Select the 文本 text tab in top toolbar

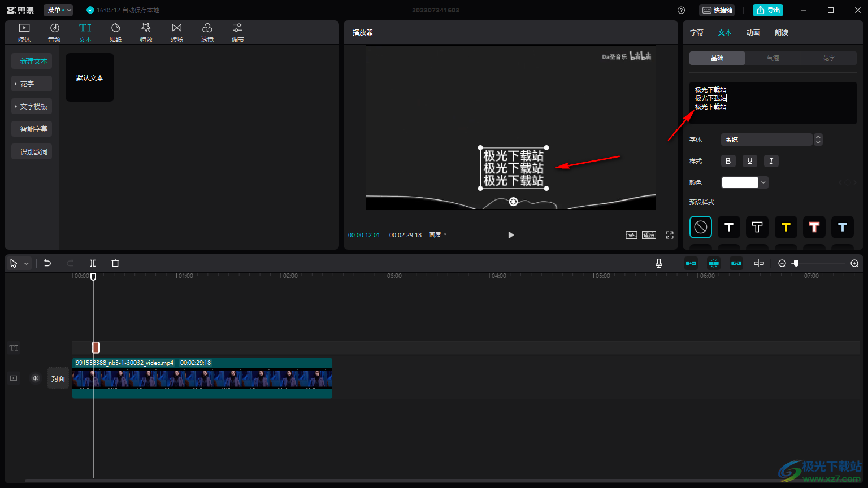click(x=85, y=33)
